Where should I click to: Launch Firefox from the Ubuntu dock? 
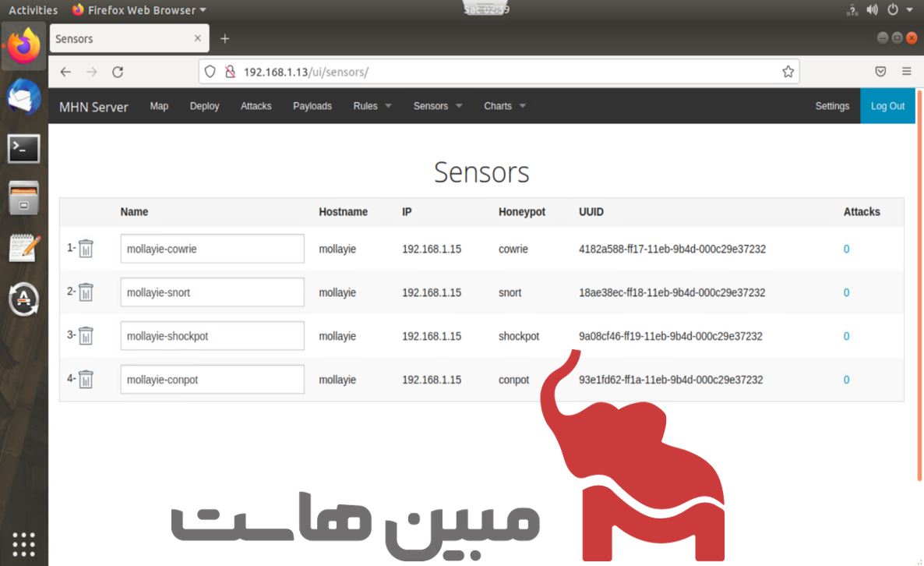click(23, 46)
